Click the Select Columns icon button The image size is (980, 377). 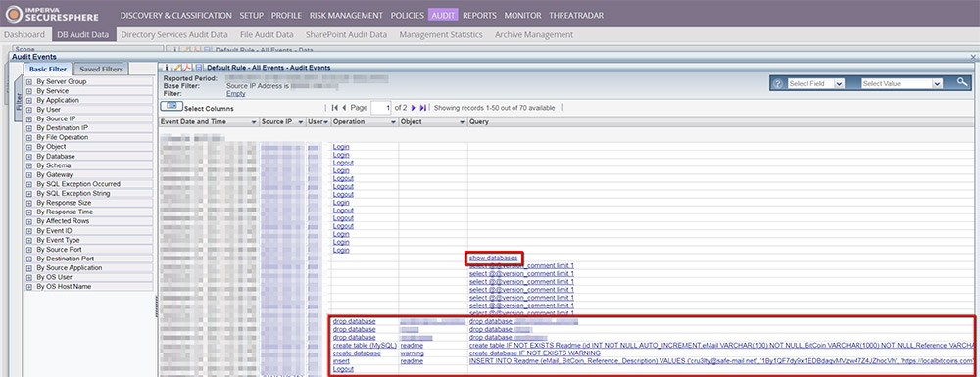(x=171, y=107)
